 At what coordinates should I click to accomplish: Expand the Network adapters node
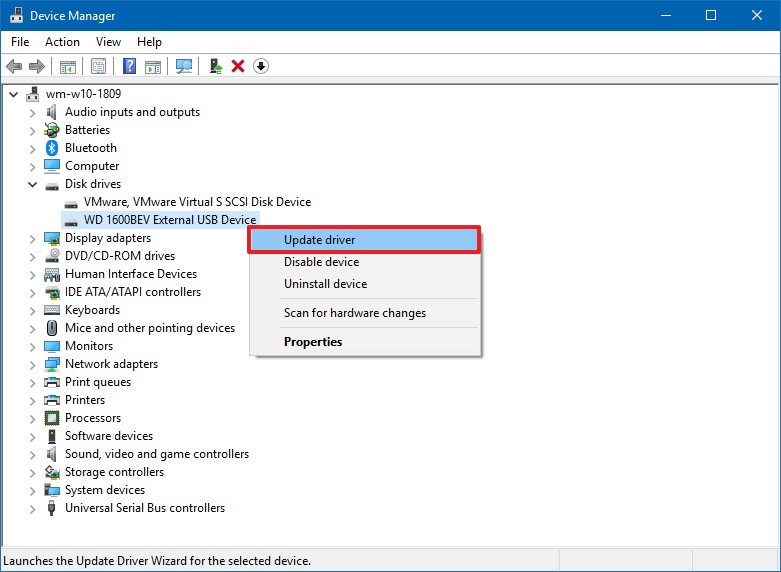pyautogui.click(x=33, y=364)
